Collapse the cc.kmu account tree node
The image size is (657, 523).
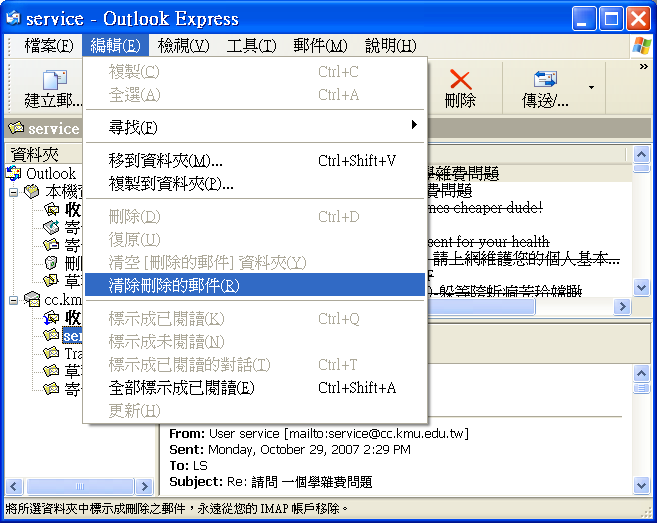point(13,300)
